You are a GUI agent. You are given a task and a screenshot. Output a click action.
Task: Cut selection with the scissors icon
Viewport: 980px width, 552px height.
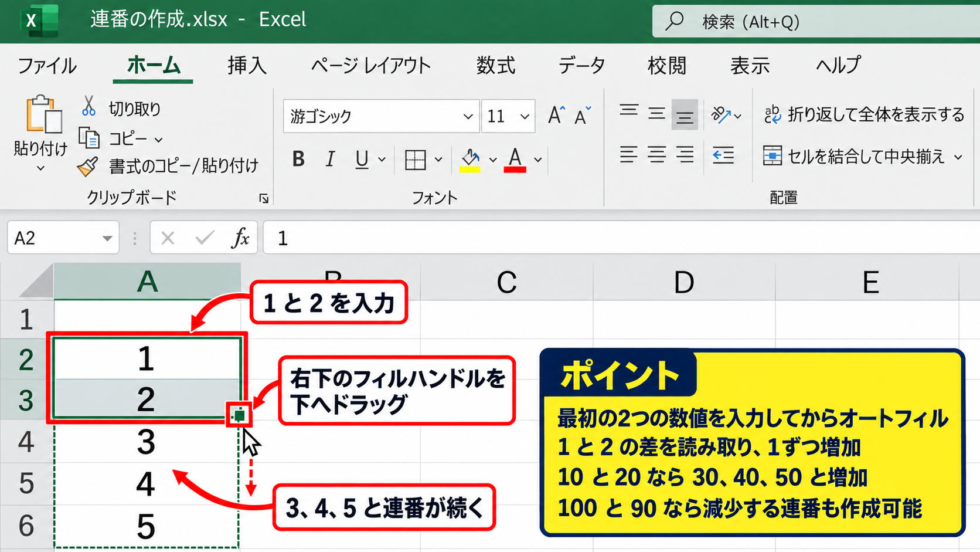pyautogui.click(x=89, y=107)
